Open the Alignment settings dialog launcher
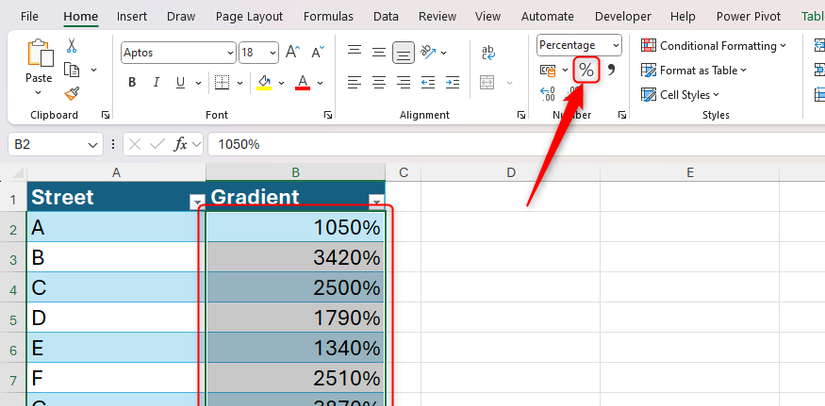The image size is (825, 406). pyautogui.click(x=521, y=115)
